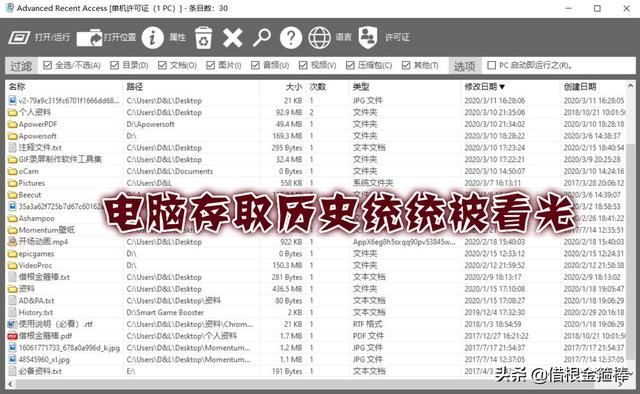Click the folder icon of ApowerPDF row
Image resolution: width=640 pixels, height=394 pixels.
point(12,124)
